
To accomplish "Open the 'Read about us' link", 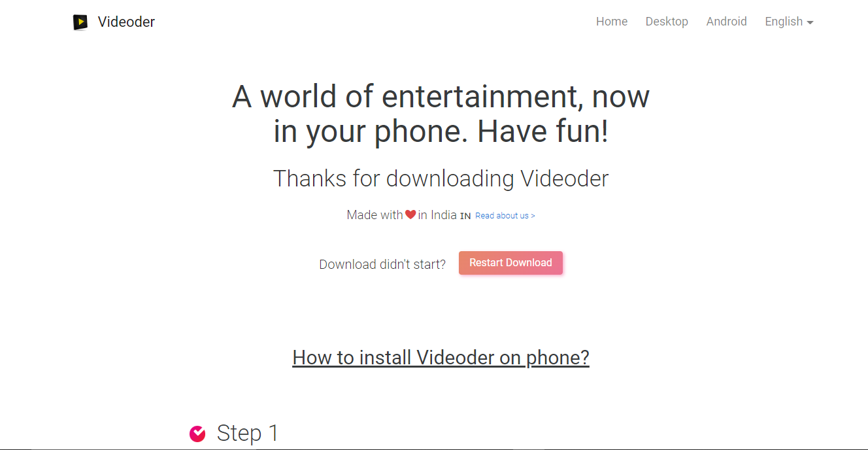I will tap(505, 216).
